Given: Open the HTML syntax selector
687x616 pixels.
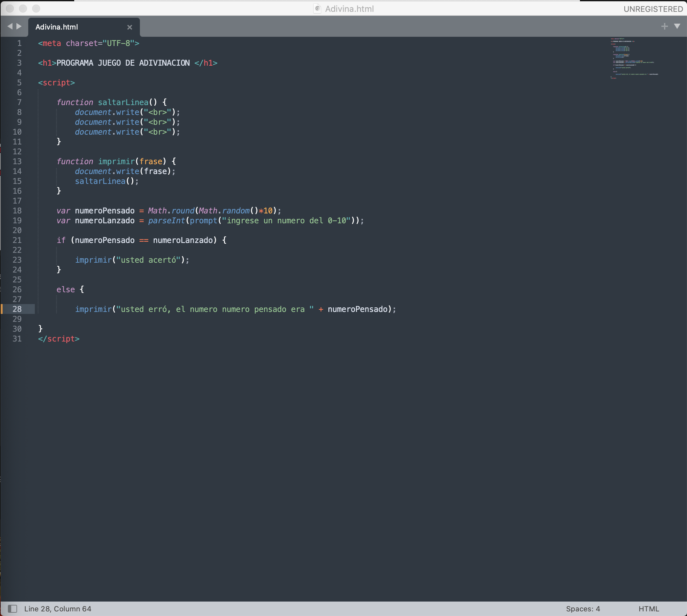Looking at the screenshot, I should click(x=649, y=608).
